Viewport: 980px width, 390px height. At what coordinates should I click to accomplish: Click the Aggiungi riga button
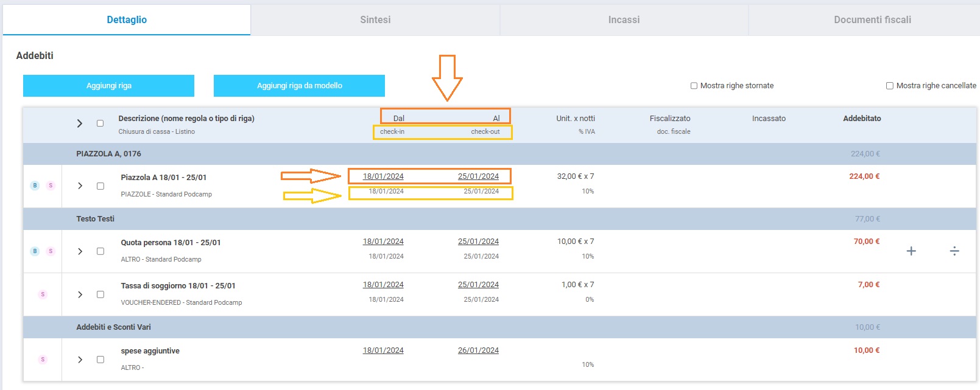coord(108,86)
